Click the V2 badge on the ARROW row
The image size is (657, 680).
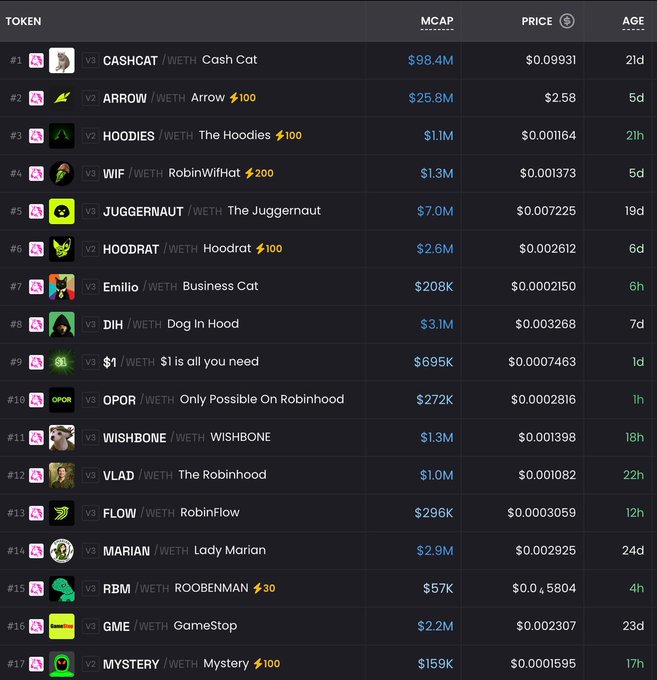[90, 98]
